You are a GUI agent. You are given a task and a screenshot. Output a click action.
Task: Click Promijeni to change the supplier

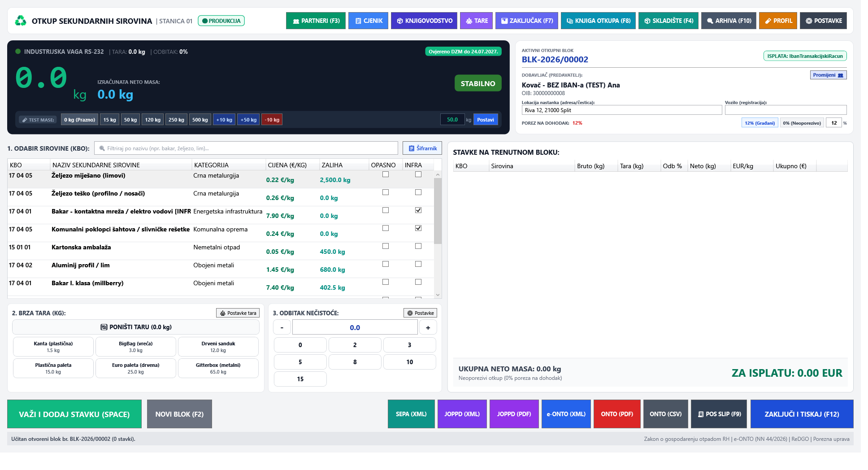point(828,75)
